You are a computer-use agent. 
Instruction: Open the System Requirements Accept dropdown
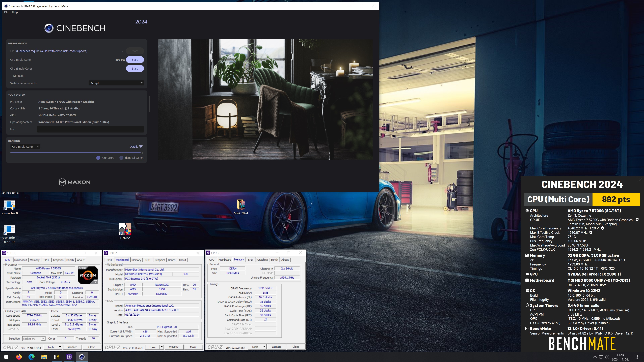tap(116, 83)
